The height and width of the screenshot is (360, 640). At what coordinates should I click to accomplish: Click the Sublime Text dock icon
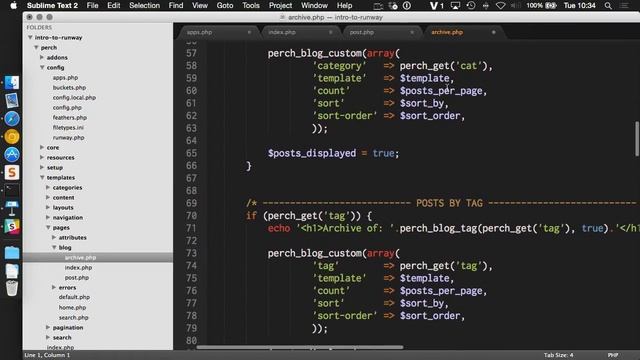click(12, 172)
